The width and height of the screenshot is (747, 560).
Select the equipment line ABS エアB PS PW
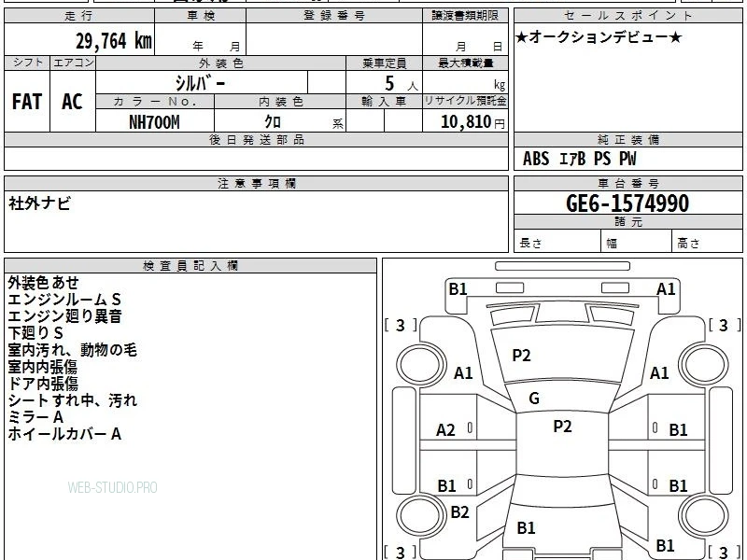click(x=579, y=159)
